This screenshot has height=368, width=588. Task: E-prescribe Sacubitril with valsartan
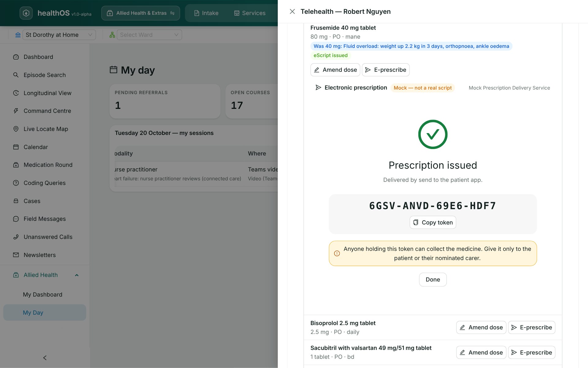(532, 353)
